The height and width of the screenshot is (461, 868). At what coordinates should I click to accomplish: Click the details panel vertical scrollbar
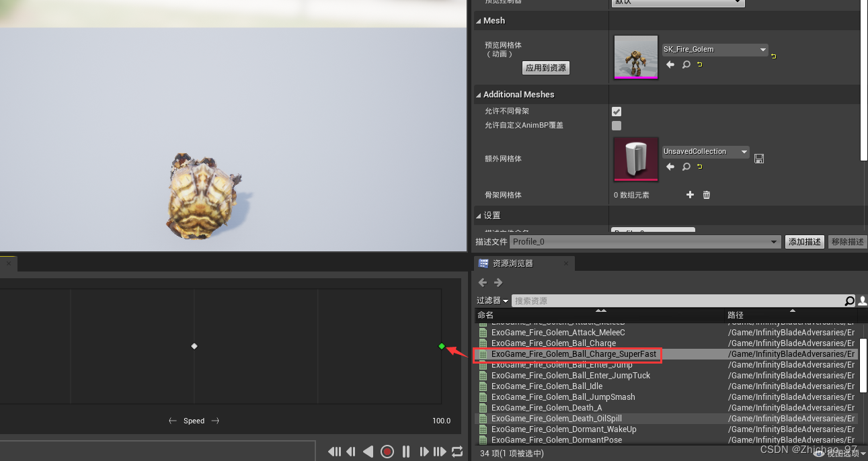tap(864, 81)
